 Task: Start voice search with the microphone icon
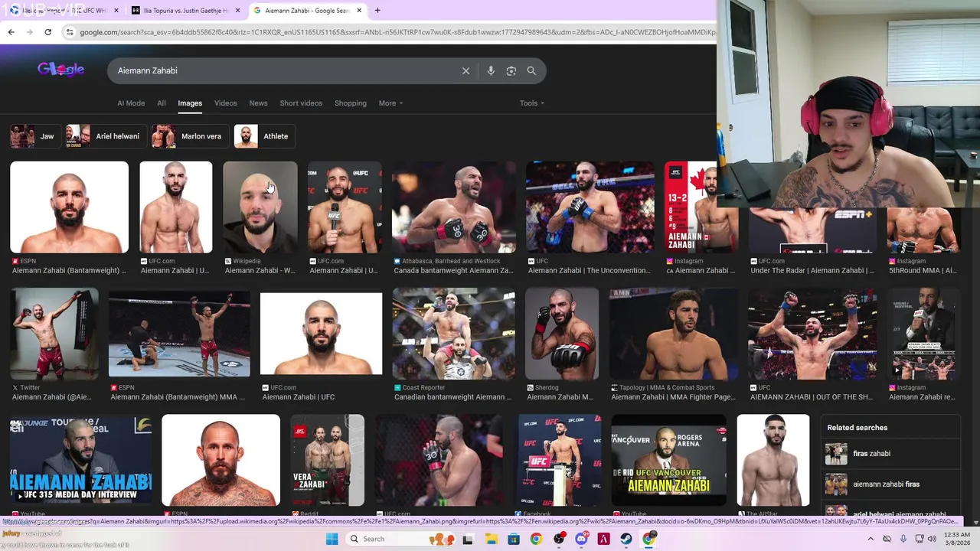491,70
